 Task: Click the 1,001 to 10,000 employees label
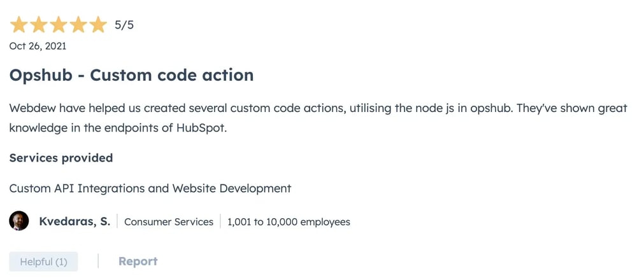tap(289, 222)
